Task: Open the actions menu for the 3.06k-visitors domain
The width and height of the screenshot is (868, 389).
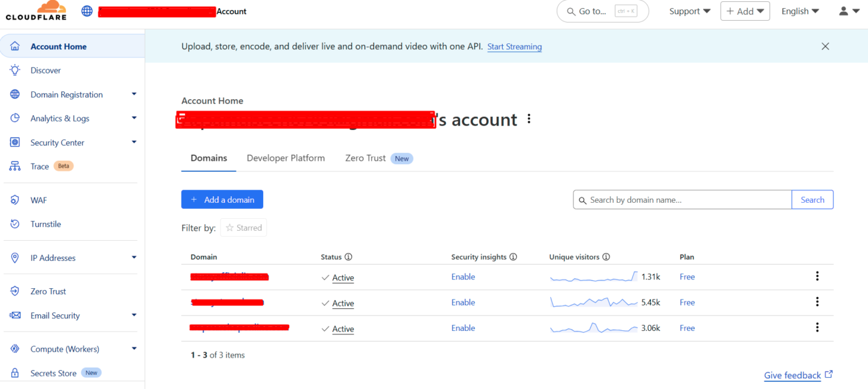Action: (817, 328)
